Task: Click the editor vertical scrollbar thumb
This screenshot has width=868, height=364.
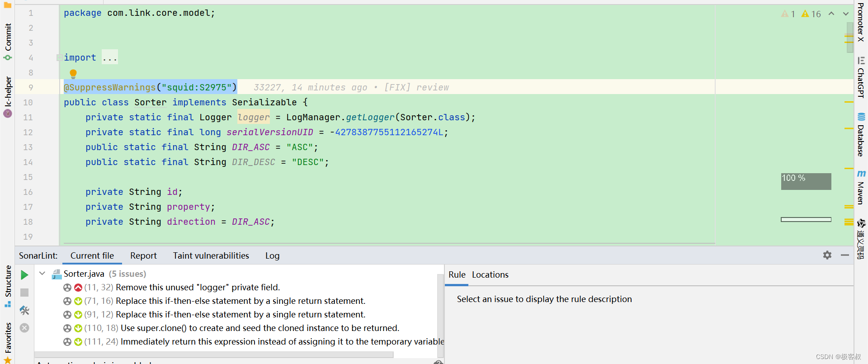Action: coord(850,37)
